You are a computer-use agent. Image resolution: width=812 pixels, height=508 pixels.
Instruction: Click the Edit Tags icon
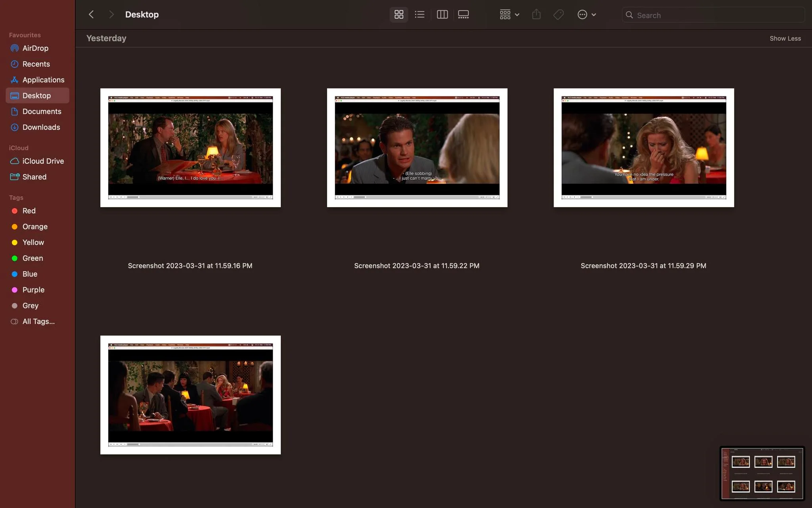pyautogui.click(x=558, y=15)
